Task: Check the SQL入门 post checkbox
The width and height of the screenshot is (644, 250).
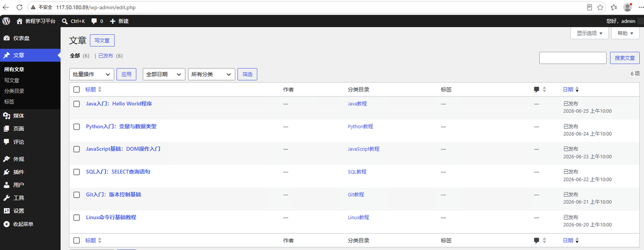Action: tap(76, 172)
